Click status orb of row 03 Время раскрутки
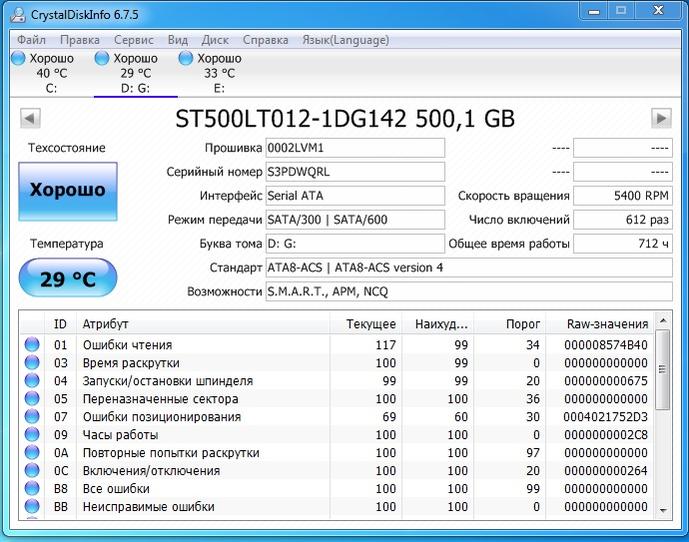Image resolution: width=689 pixels, height=542 pixels. coord(32,363)
